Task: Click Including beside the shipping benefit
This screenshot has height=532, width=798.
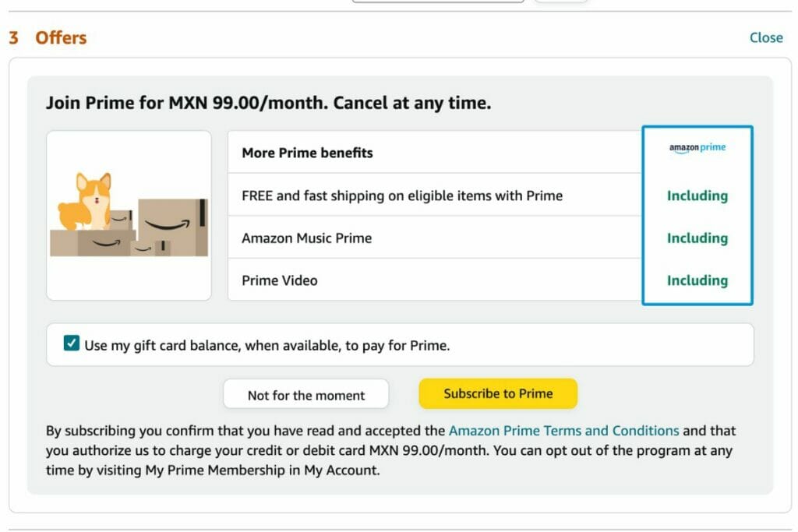Action: [x=697, y=196]
